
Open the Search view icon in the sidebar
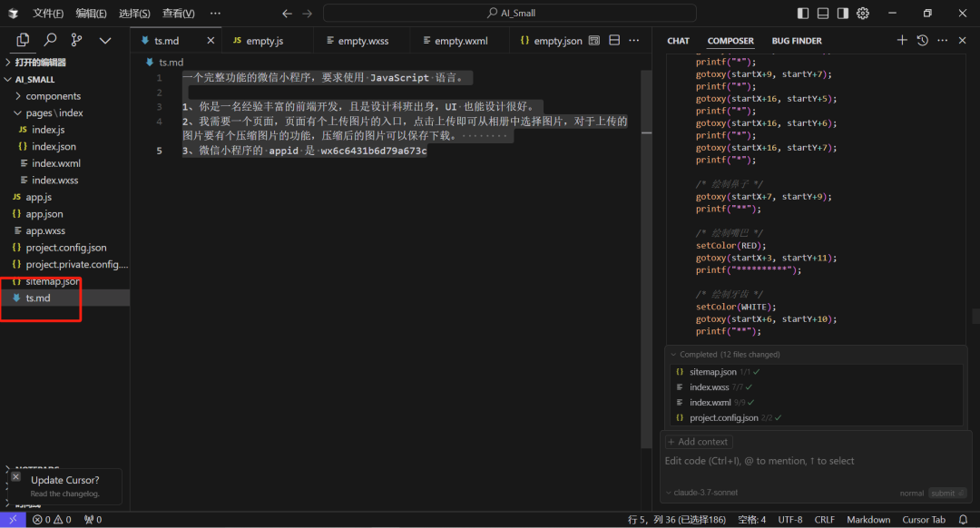pos(50,40)
